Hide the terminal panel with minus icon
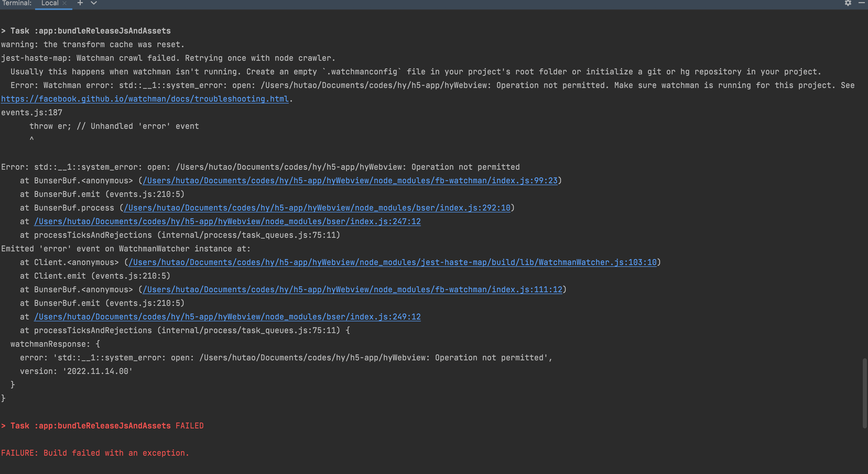The width and height of the screenshot is (868, 474). (x=861, y=3)
